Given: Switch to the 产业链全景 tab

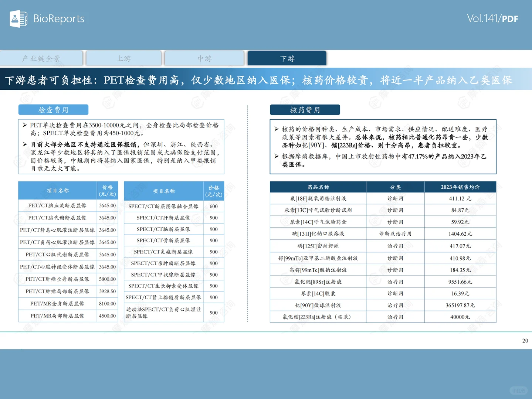Looking at the screenshot, I should point(42,58).
